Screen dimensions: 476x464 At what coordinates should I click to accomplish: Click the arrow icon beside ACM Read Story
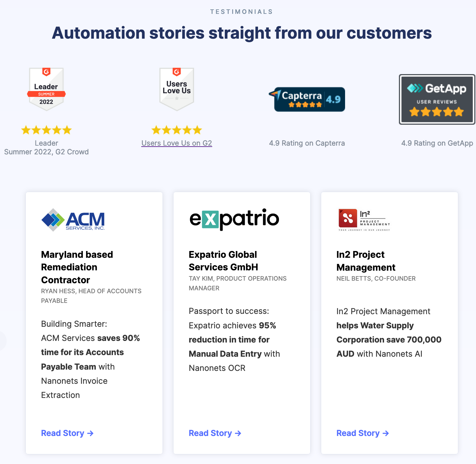click(x=91, y=433)
